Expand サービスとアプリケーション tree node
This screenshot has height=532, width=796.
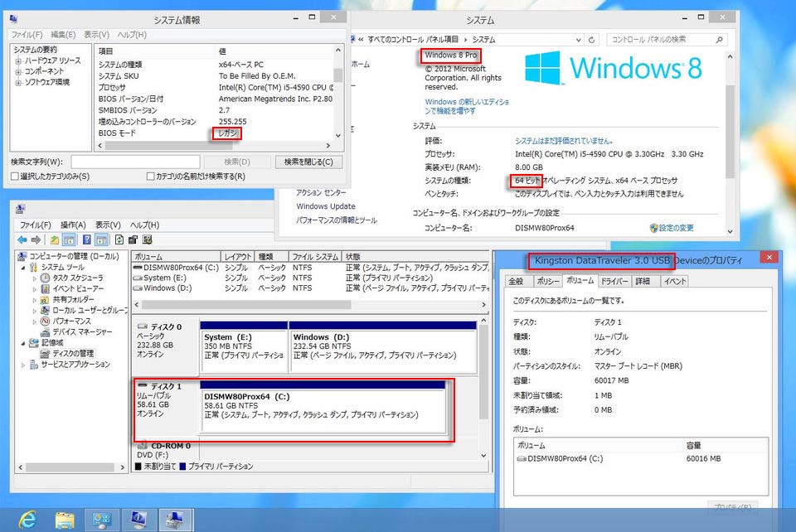[23, 365]
